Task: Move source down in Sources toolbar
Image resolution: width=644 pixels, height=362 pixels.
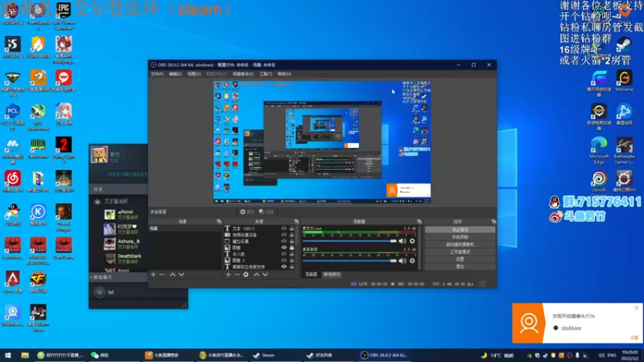Action: click(x=266, y=274)
